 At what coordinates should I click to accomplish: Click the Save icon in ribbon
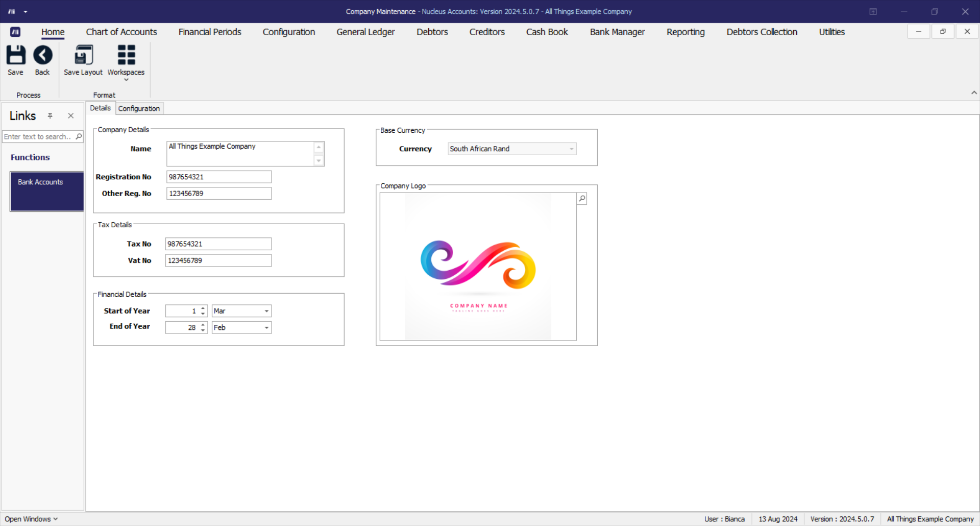[15, 55]
